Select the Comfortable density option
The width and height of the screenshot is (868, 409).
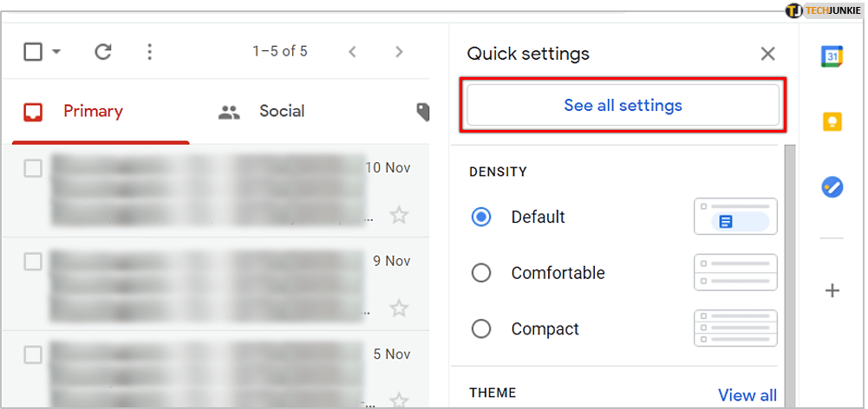pyautogui.click(x=481, y=273)
